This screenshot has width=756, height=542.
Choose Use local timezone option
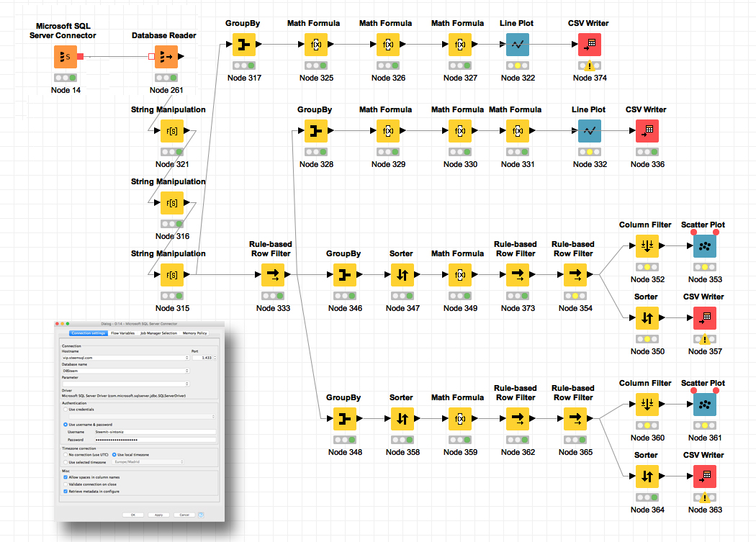pyautogui.click(x=114, y=455)
